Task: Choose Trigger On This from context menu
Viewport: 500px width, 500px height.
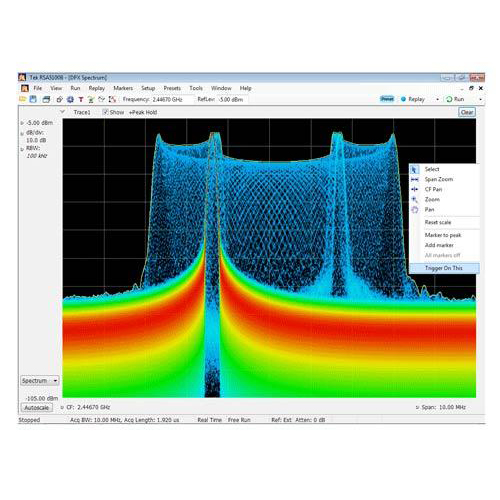Action: click(444, 268)
